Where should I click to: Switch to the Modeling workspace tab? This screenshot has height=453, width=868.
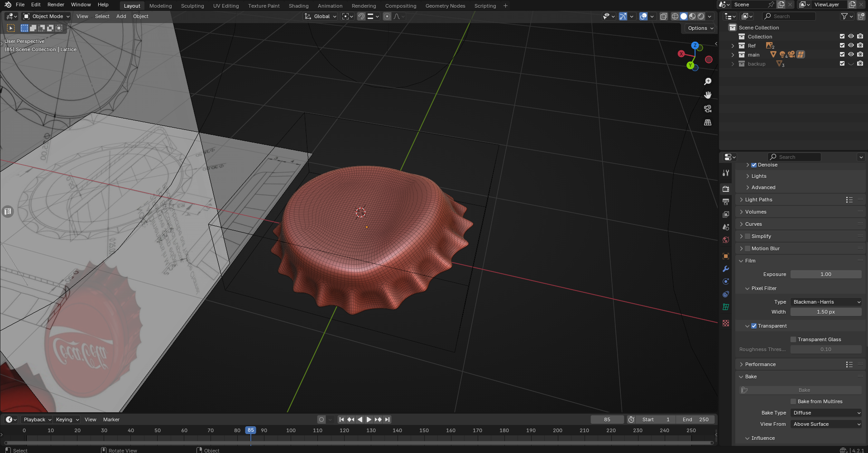(160, 6)
